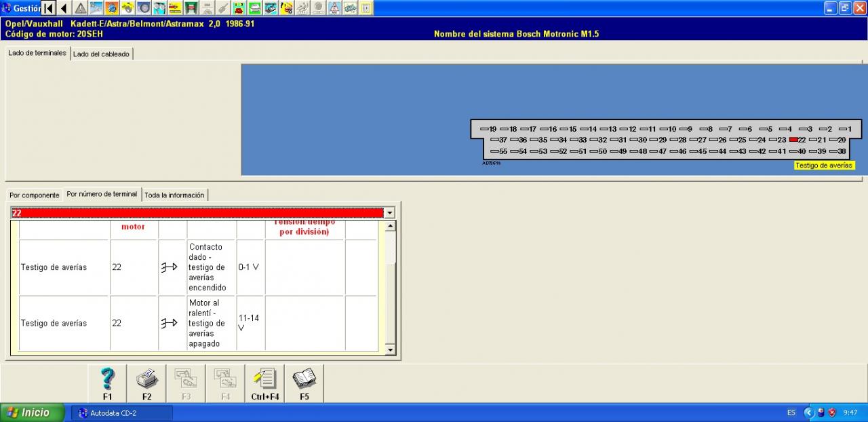Click scroll down arrow in pin table
Viewport: 868px width, 422px height.
tap(390, 350)
